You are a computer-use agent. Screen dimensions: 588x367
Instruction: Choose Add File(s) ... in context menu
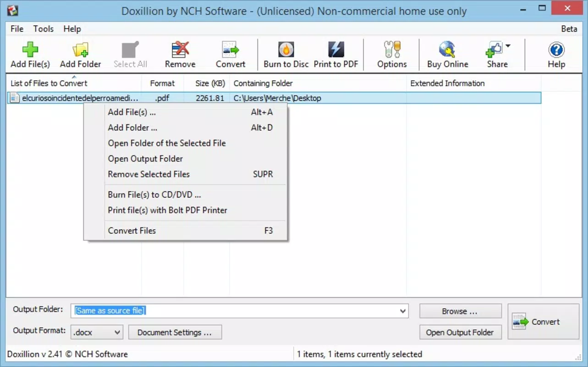pyautogui.click(x=186, y=112)
